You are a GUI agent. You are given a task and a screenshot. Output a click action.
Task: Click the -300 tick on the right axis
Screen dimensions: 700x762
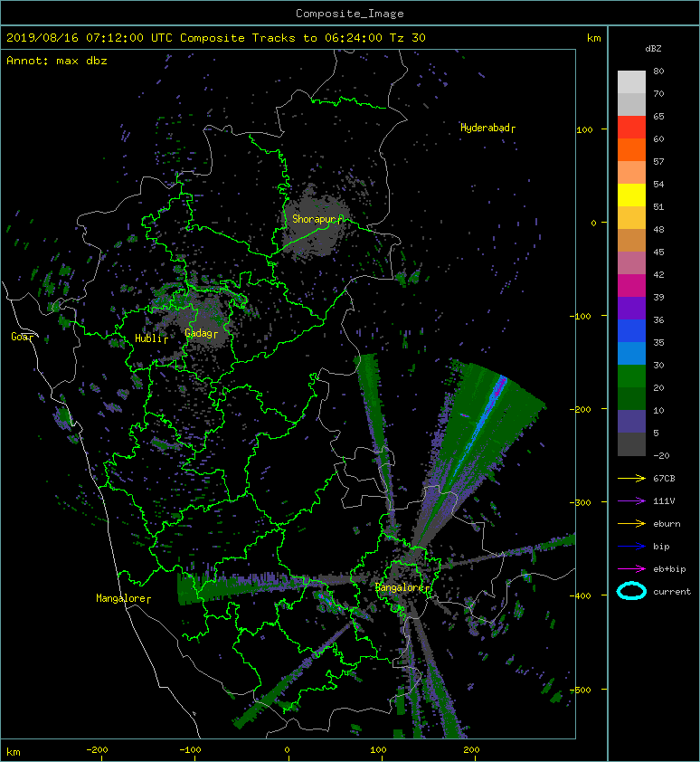click(x=580, y=502)
